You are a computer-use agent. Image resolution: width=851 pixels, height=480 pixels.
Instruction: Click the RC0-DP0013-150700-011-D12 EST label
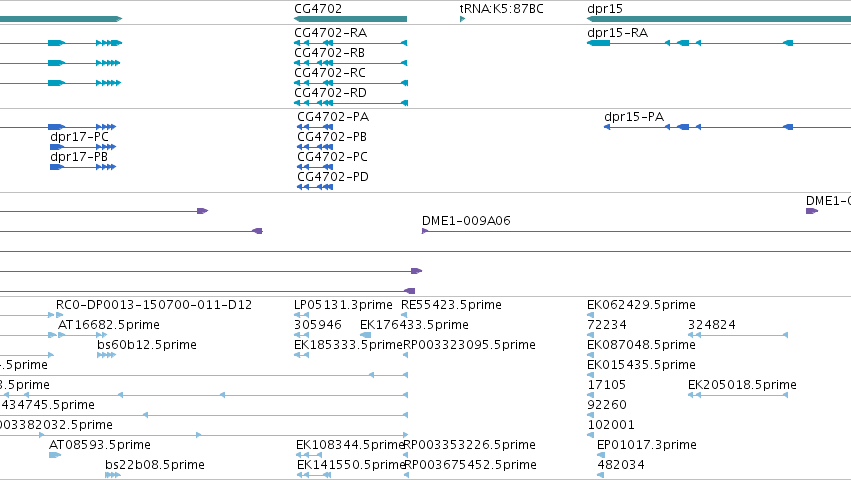(x=154, y=305)
